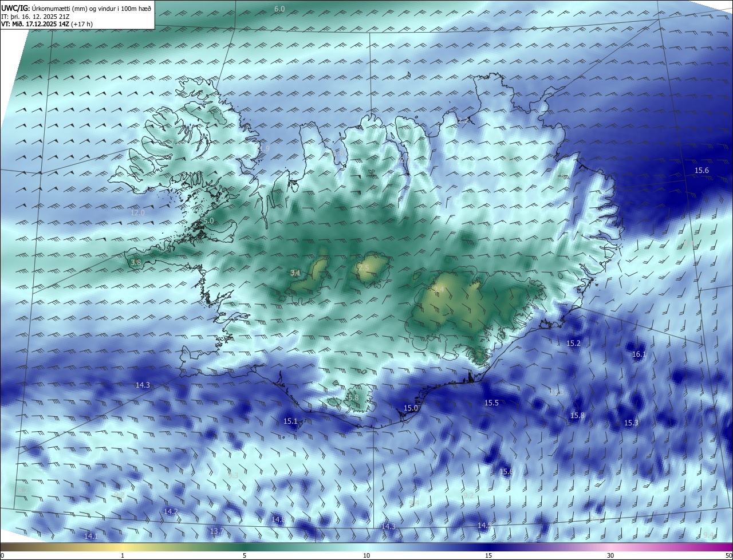
Task: Click the 15.0 value label
Action: 411,408
